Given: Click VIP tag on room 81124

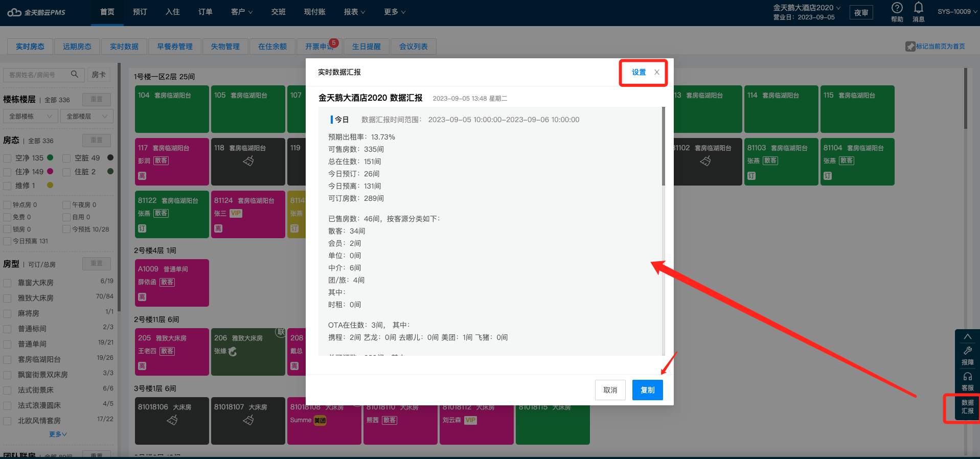Looking at the screenshot, I should pos(236,213).
